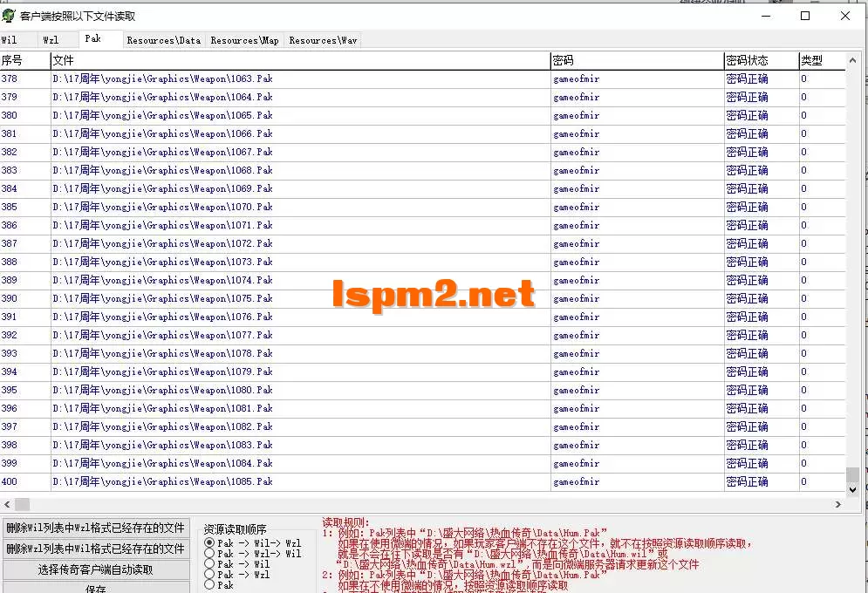This screenshot has width=868, height=593.
Task: Select the "Pak" only reading order
Action: click(x=210, y=583)
